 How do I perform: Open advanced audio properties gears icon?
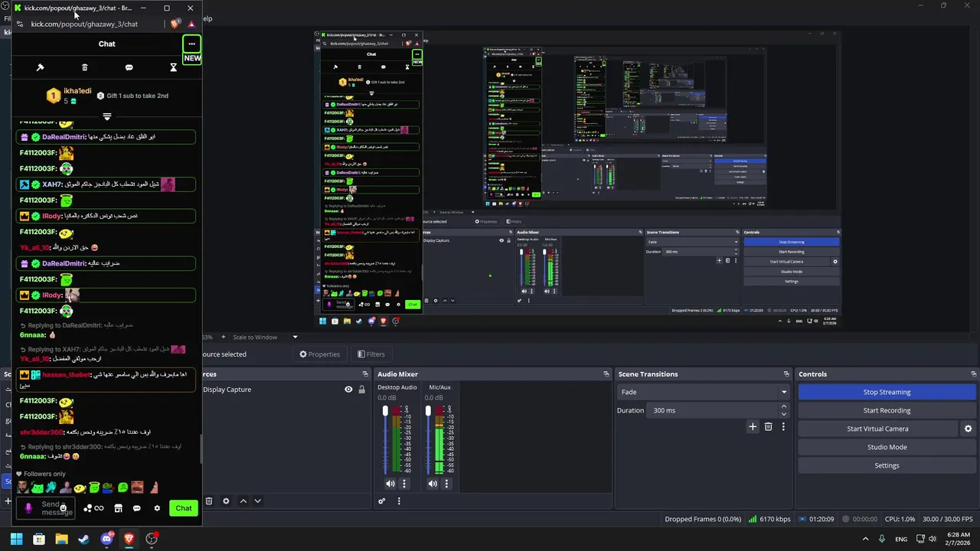381,501
